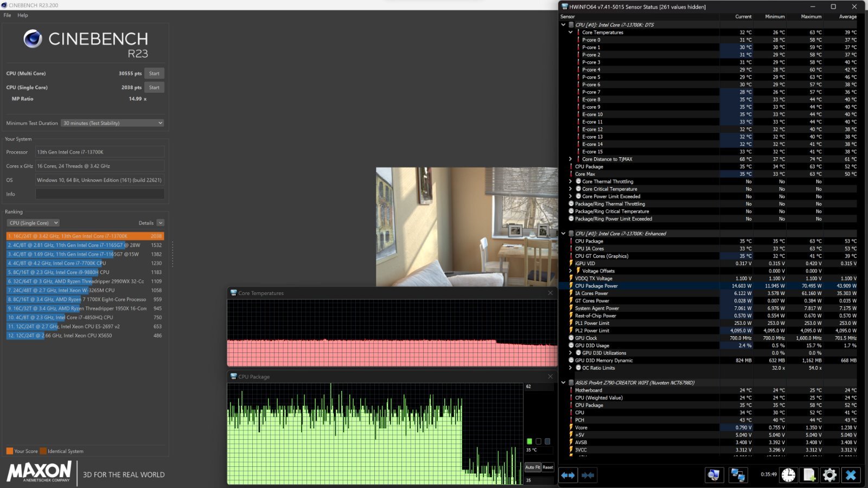Expand the Core Distance to TjMAX node
Screen dimensions: 868x488
pos(571,159)
